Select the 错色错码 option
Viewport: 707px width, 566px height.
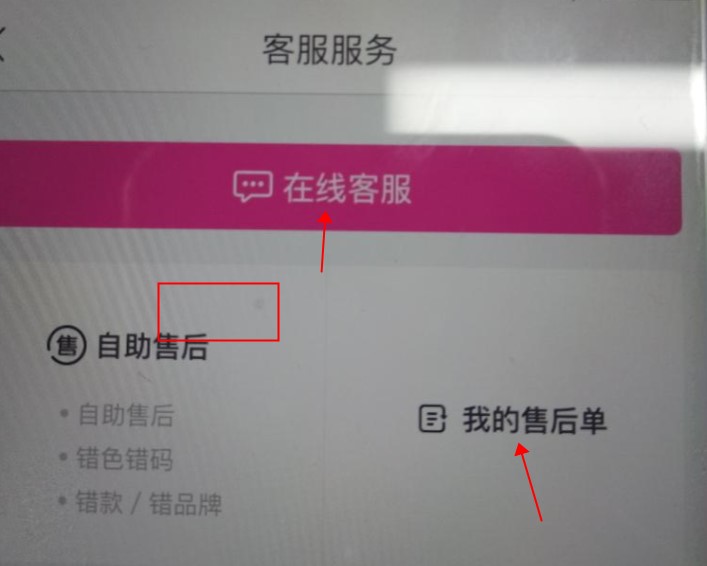tap(124, 459)
